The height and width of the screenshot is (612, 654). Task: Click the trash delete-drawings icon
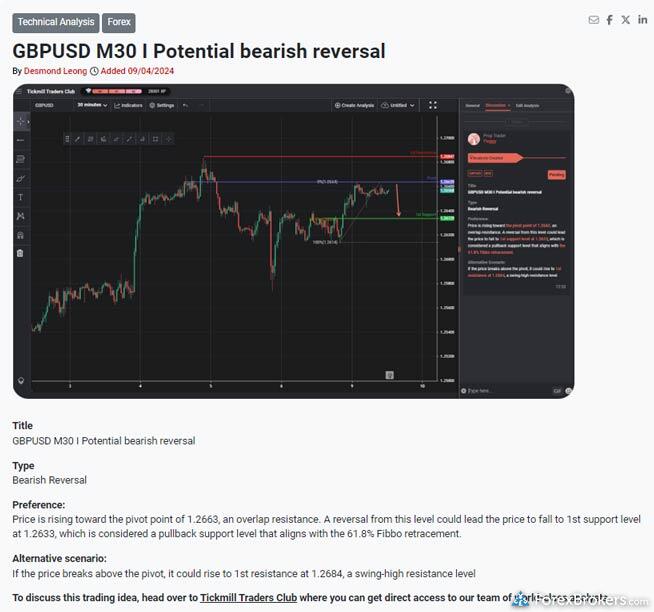click(21, 253)
